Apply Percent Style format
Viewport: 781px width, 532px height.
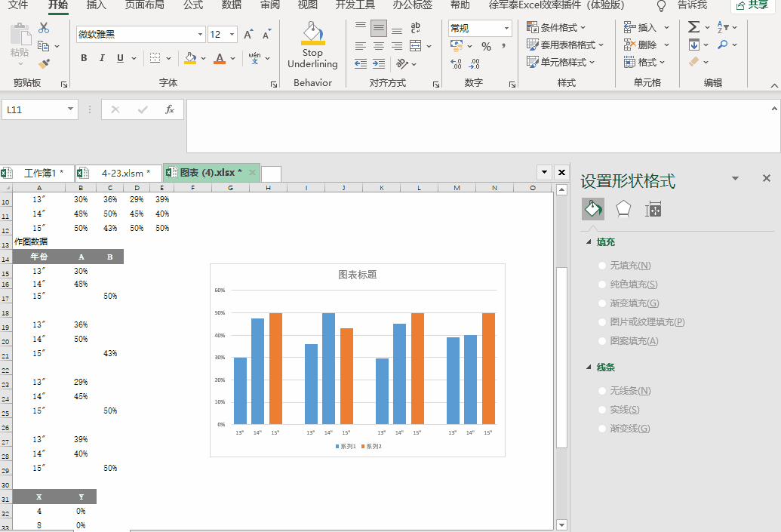click(486, 46)
